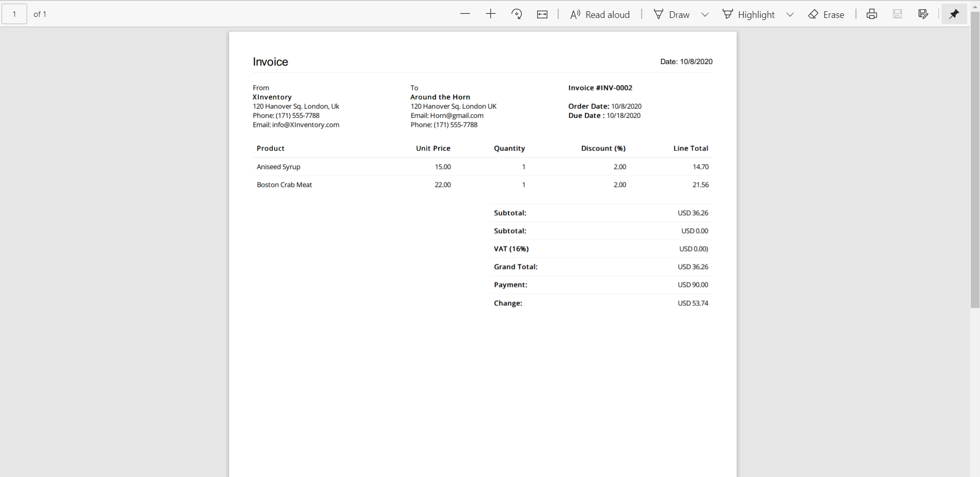Viewport: 980px width, 477px height.
Task: Activate the Erase tool
Action: coord(826,14)
